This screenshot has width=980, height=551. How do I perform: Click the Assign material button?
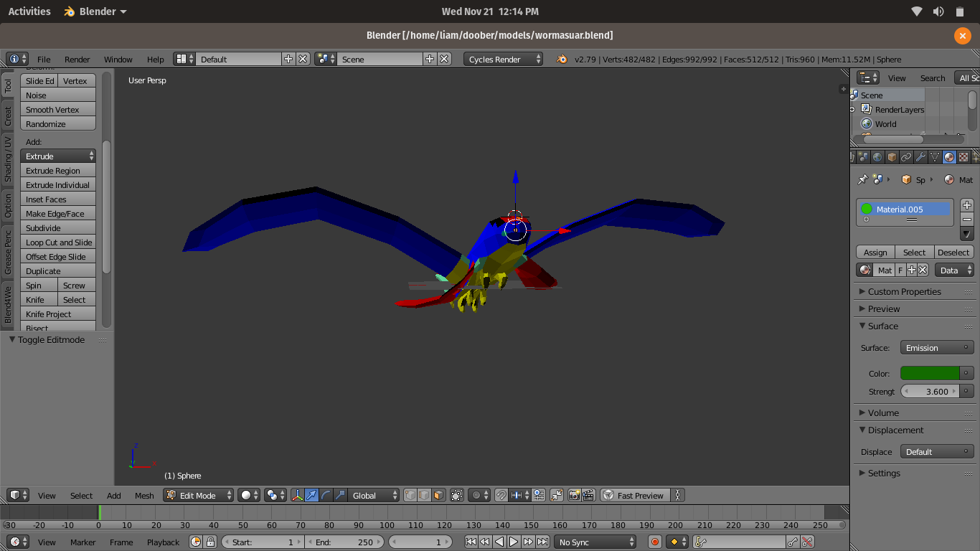point(875,253)
